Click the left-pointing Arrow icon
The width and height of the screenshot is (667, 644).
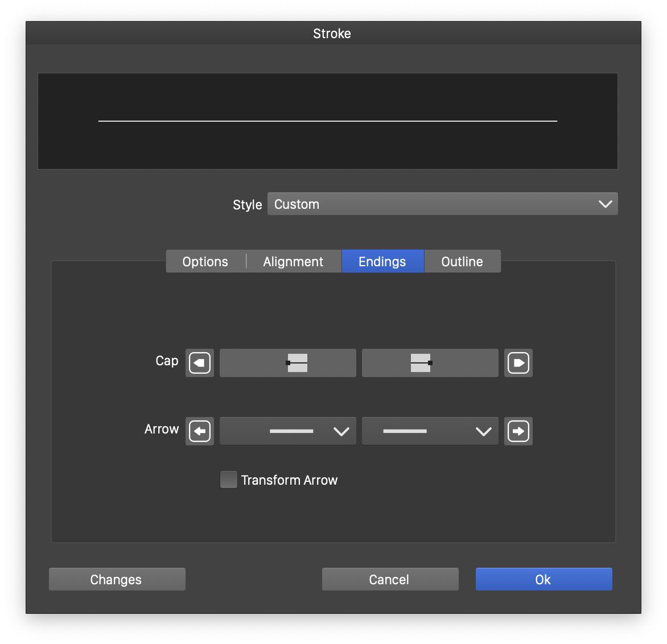click(x=200, y=431)
